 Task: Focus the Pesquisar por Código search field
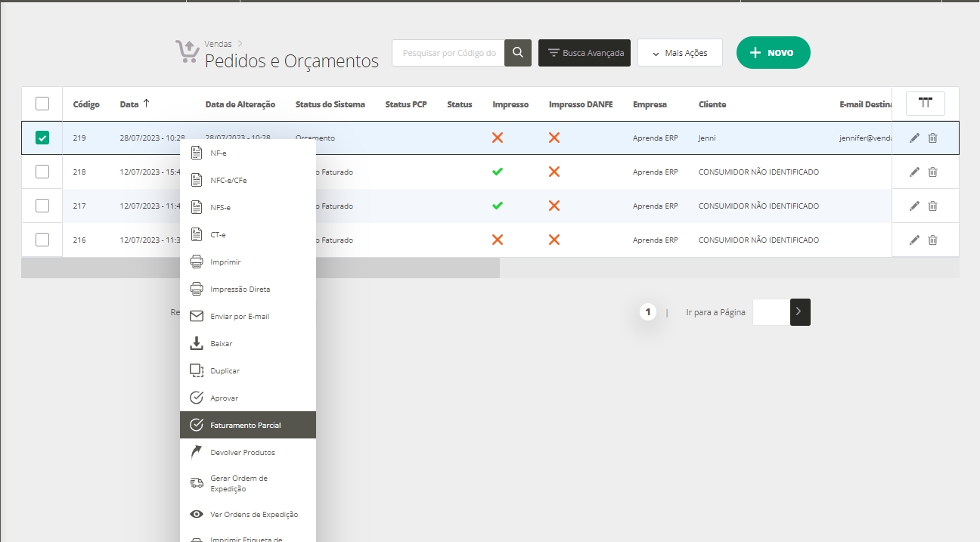click(x=448, y=53)
